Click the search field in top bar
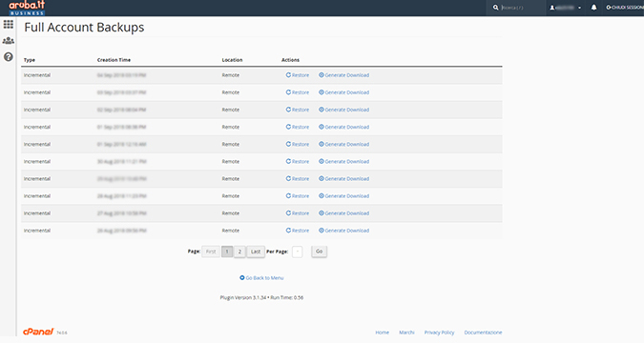 pos(517,8)
